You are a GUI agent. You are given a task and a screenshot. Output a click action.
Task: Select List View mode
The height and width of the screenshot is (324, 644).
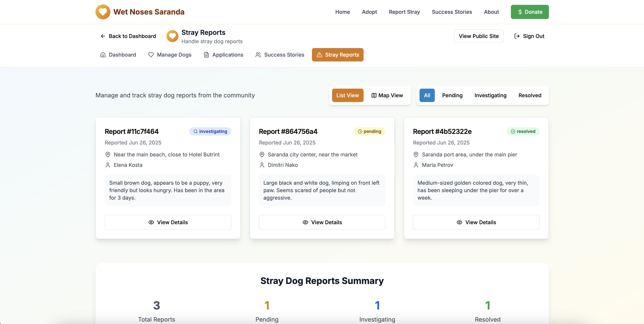[348, 95]
